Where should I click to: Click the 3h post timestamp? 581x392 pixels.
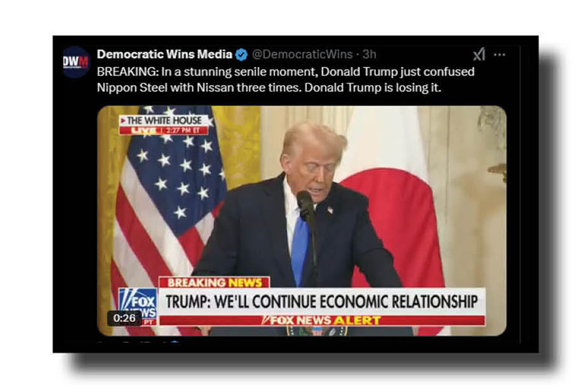(369, 55)
